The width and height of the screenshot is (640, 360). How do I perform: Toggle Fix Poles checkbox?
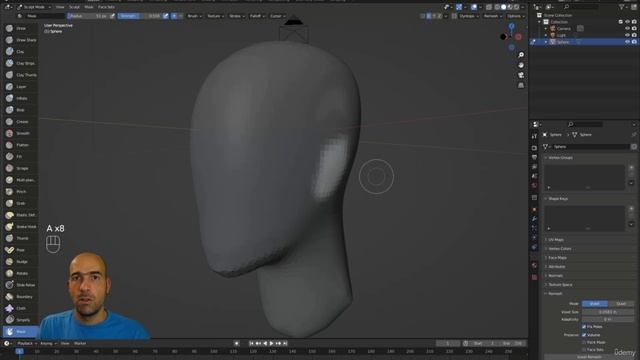click(x=584, y=327)
